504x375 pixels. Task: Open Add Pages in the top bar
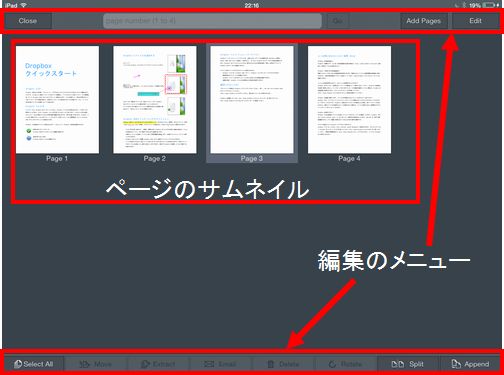click(x=424, y=21)
